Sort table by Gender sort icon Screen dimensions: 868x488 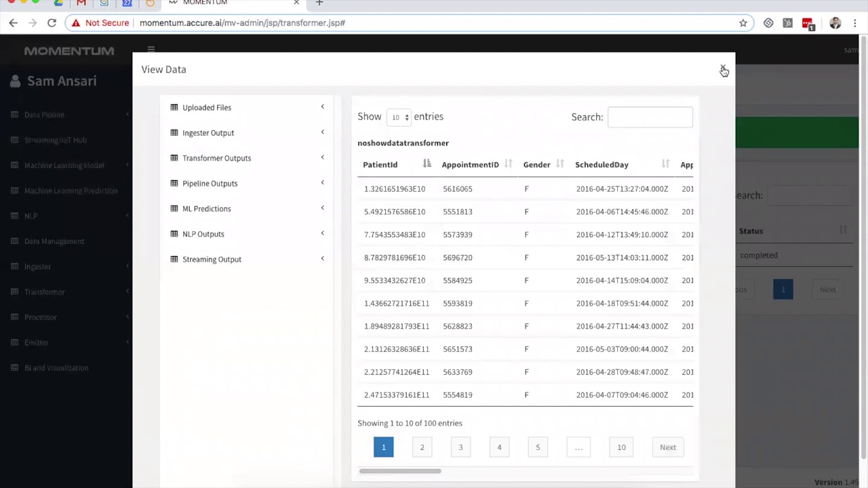click(x=560, y=163)
